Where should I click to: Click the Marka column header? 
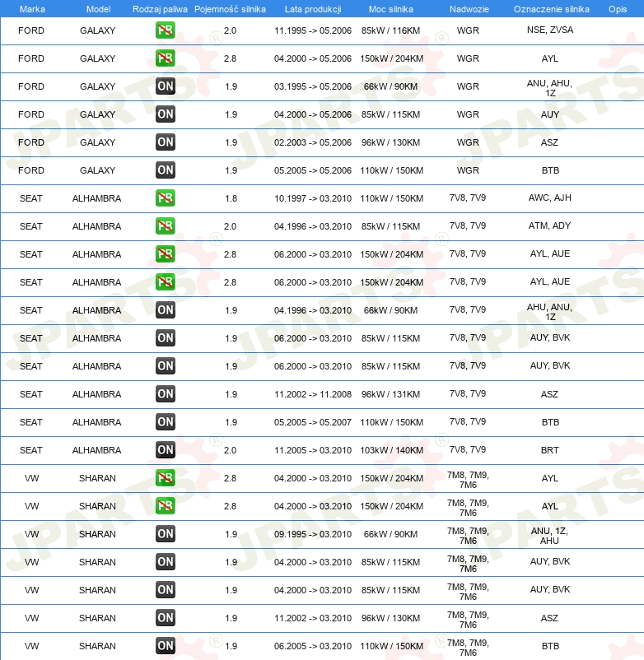coord(32,9)
